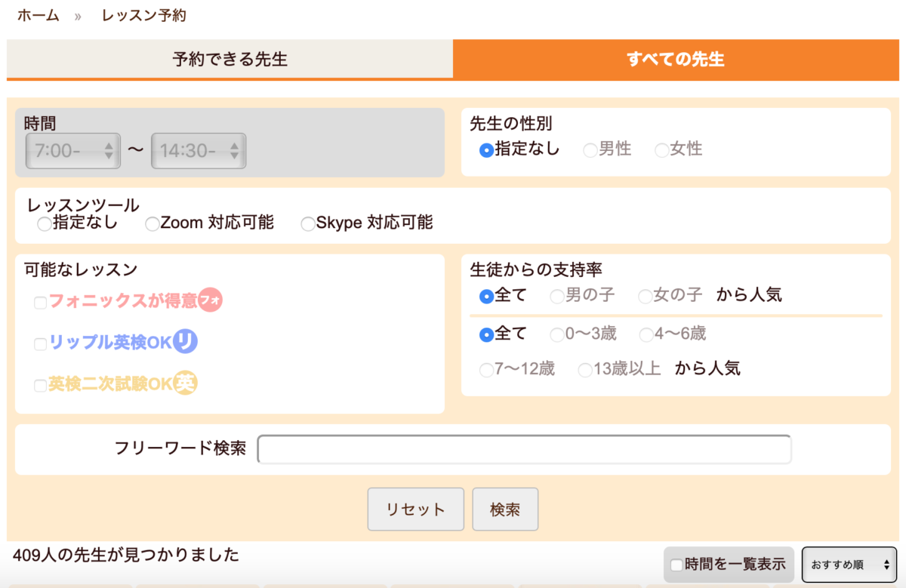The width and height of the screenshot is (906, 588).
Task: Select the 4〜6歳 age group
Action: 646,334
